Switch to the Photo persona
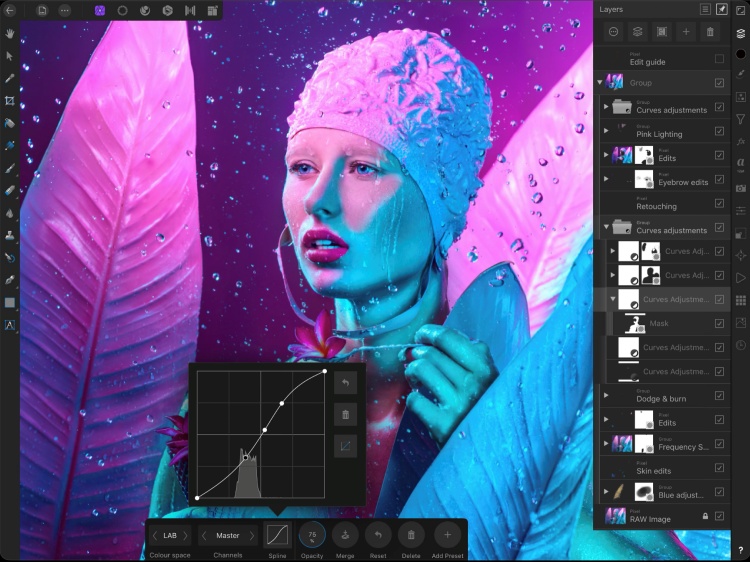 pos(99,10)
